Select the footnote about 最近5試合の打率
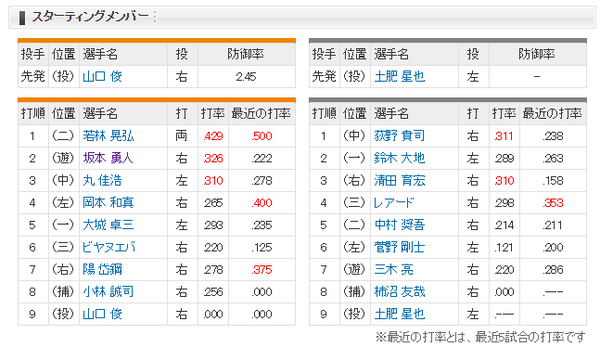Viewport: 600px width, 360px height. click(480, 337)
